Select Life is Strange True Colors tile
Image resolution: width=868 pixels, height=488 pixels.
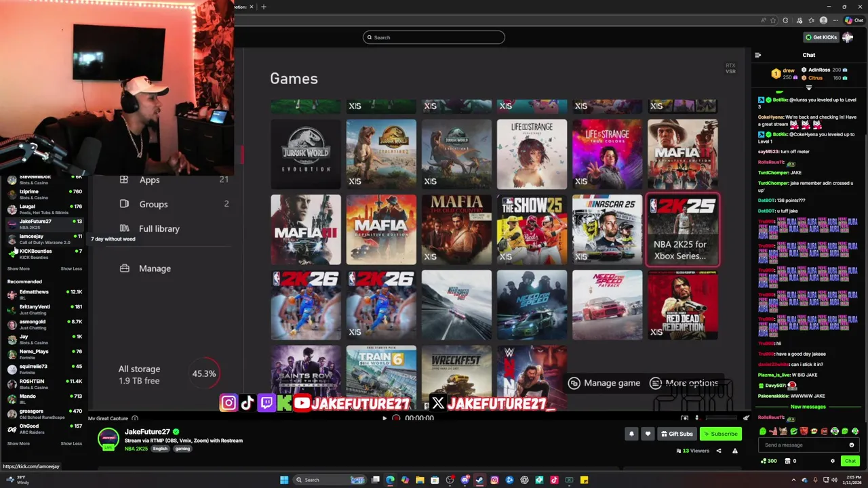[x=607, y=154]
